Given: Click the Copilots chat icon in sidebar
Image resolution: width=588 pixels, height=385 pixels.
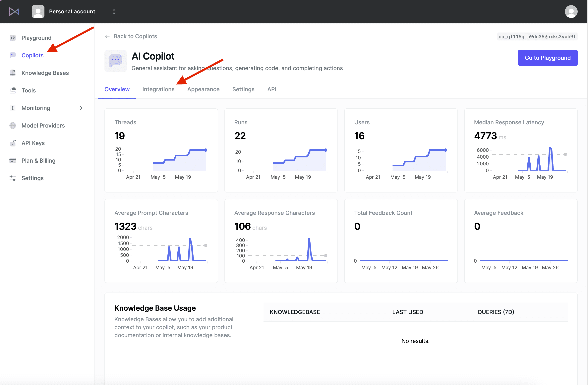Looking at the screenshot, I should pyautogui.click(x=13, y=55).
